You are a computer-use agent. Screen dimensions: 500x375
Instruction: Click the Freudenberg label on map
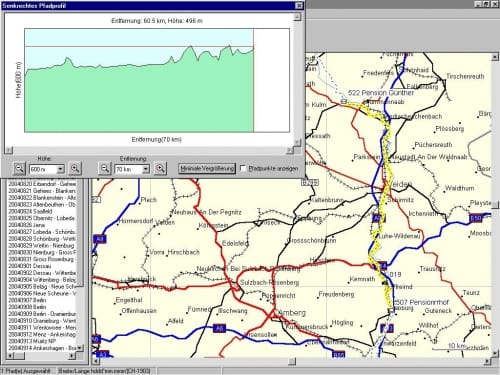[336, 294]
